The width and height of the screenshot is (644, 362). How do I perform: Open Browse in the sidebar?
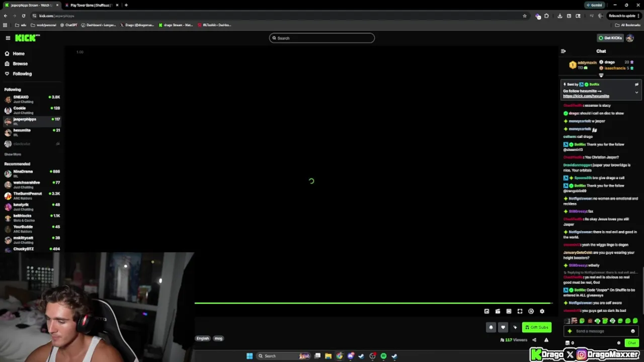20,64
